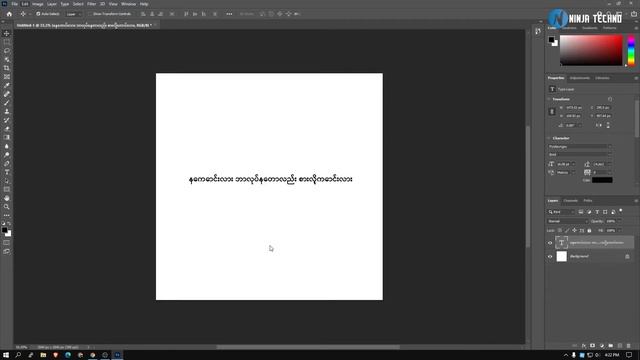Open Windows Start menu
The height and width of the screenshot is (360, 640).
6,355
